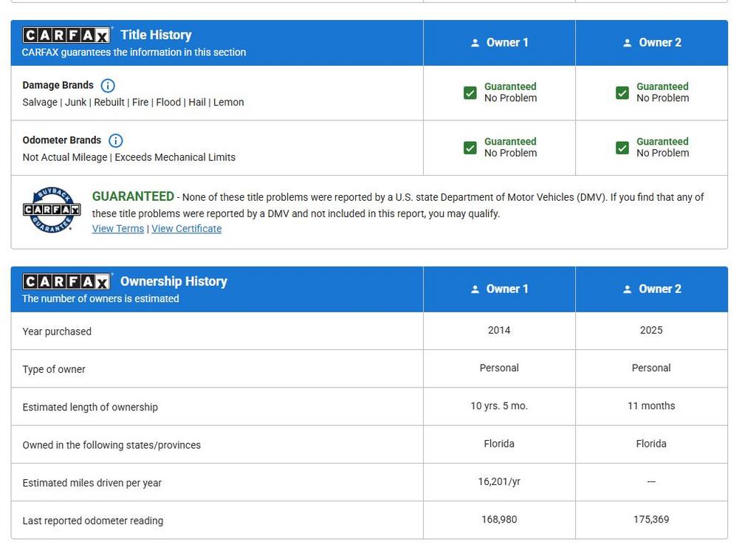Click 'Estimated length of ownership' label
Screen dimensions: 756x550
(x=90, y=408)
